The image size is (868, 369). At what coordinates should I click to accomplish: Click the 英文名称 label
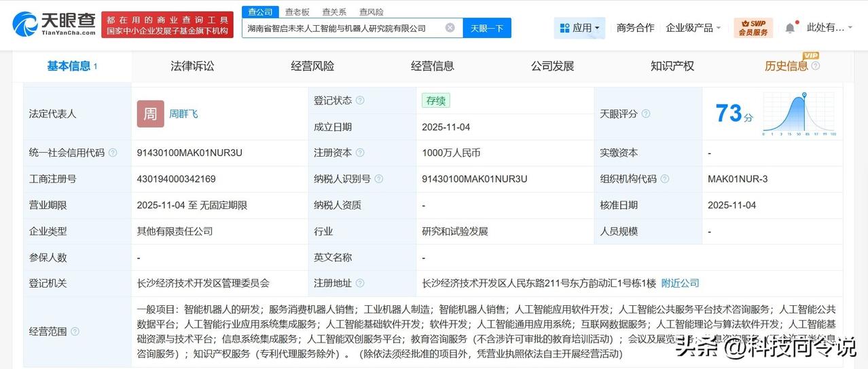point(333,257)
